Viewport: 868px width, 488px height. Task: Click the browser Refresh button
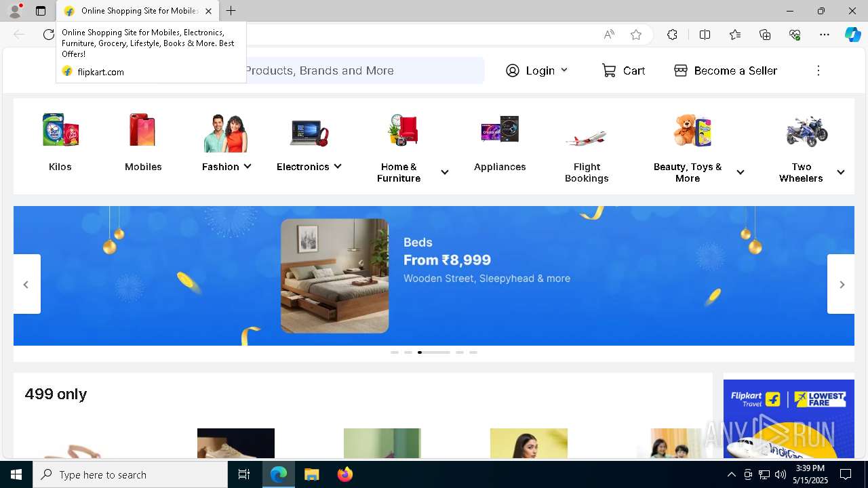click(x=49, y=35)
